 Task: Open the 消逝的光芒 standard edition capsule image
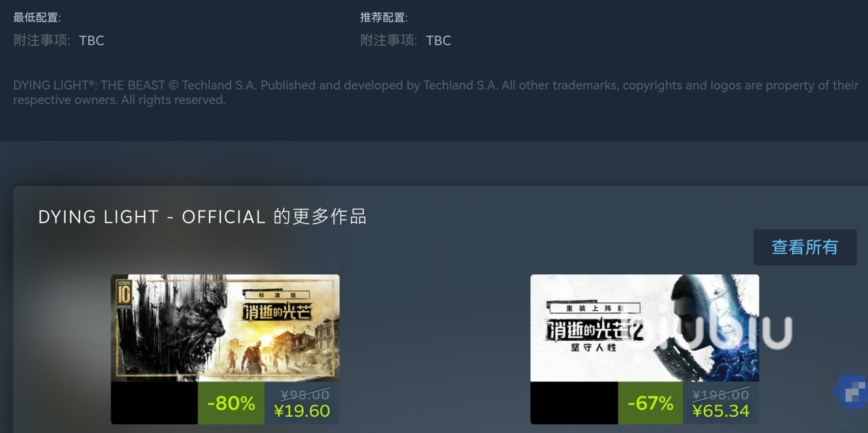pyautogui.click(x=225, y=328)
